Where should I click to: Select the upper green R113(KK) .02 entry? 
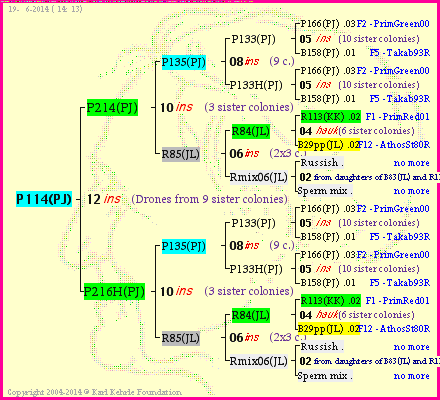[331, 117]
